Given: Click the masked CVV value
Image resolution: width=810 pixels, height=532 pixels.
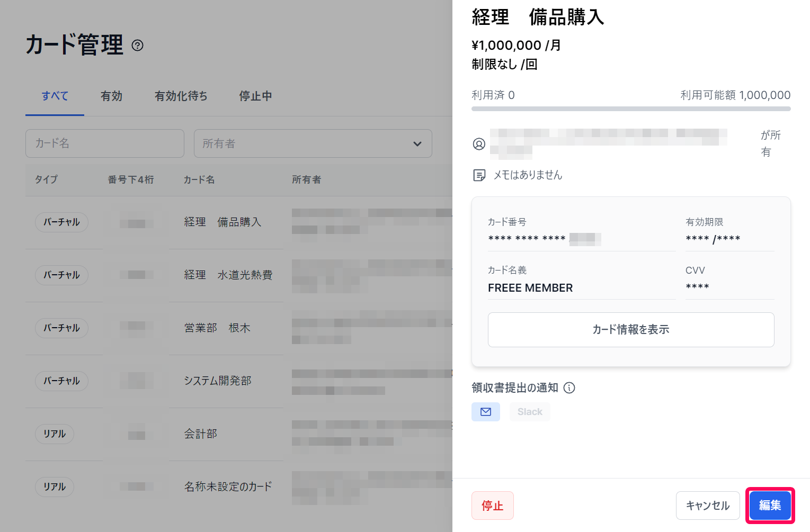Looking at the screenshot, I should 697,287.
